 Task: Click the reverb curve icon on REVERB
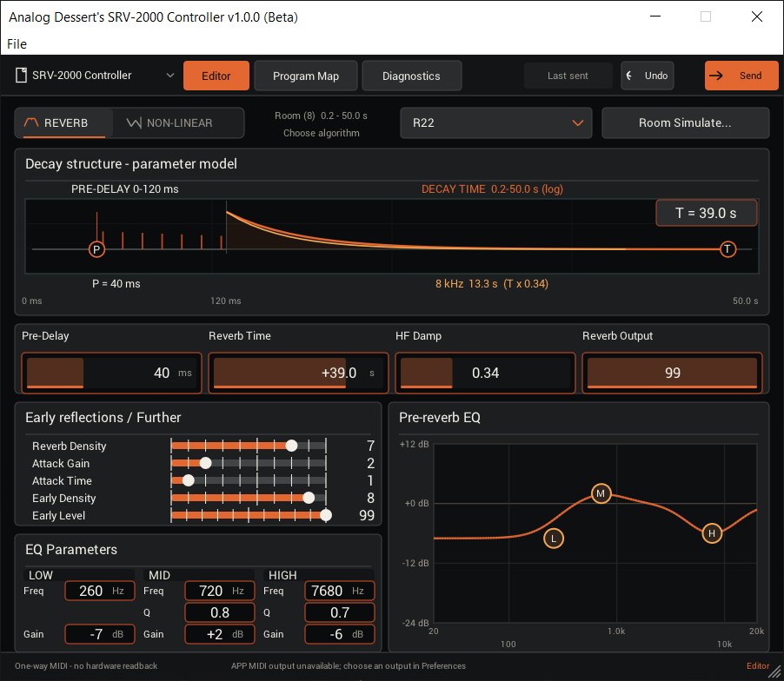pos(31,122)
